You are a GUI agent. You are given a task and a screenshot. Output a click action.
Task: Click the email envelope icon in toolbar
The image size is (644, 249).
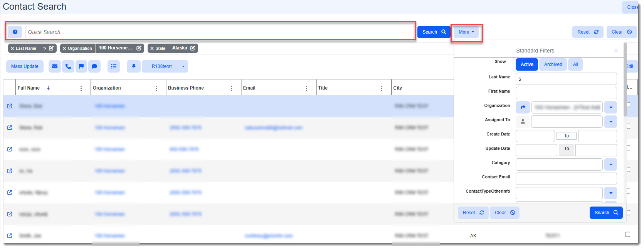click(55, 66)
